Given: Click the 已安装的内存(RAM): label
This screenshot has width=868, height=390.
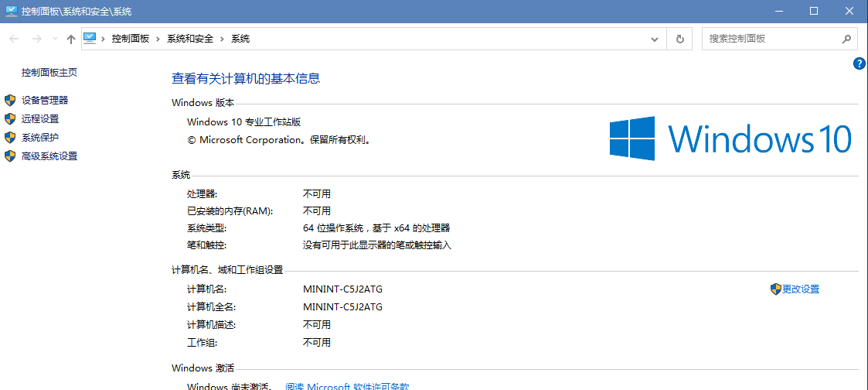Looking at the screenshot, I should [230, 211].
